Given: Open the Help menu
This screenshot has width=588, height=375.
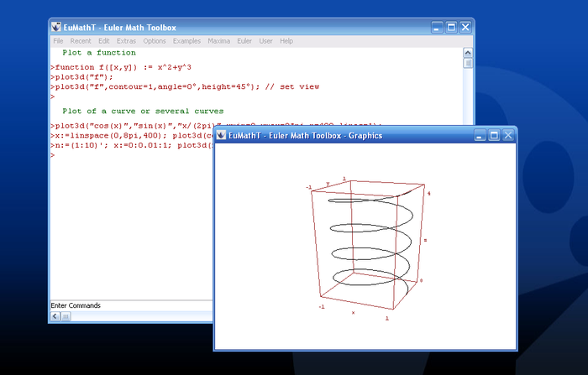Looking at the screenshot, I should tap(286, 41).
